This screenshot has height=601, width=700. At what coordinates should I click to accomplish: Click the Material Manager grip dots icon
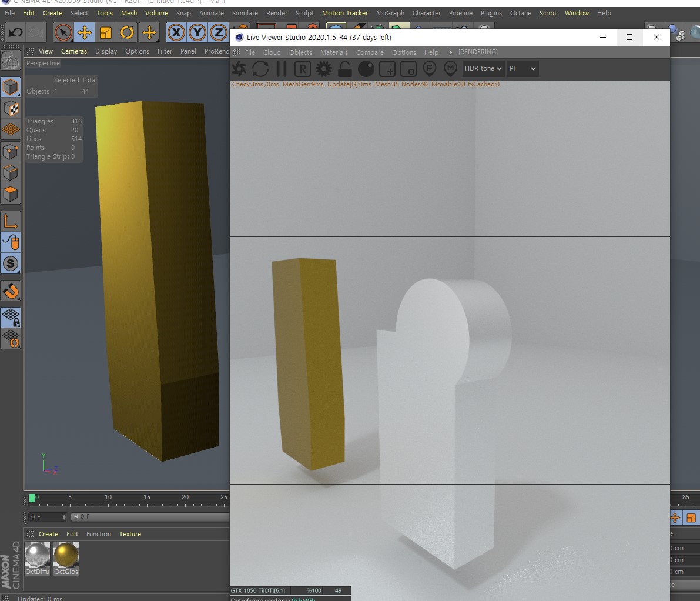[x=31, y=534]
